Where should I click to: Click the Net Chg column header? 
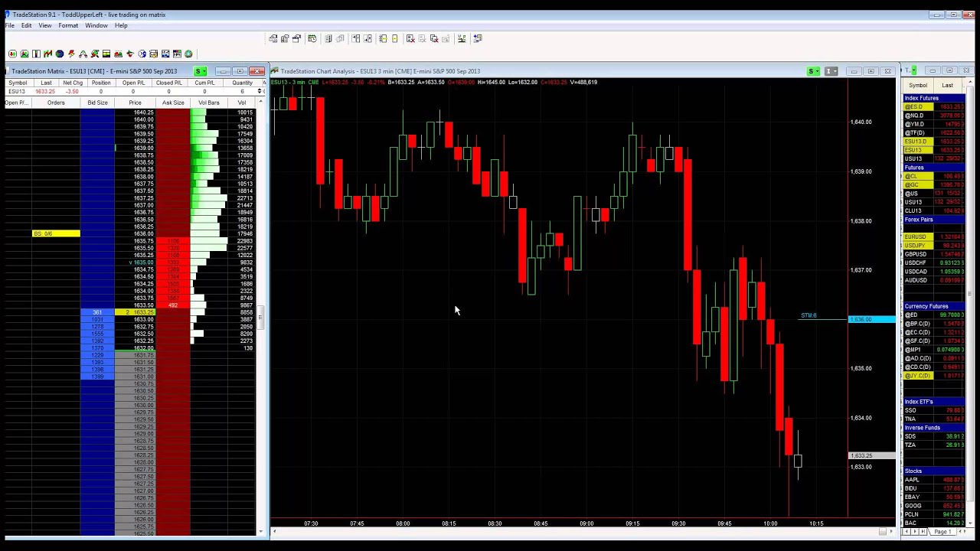coord(73,83)
